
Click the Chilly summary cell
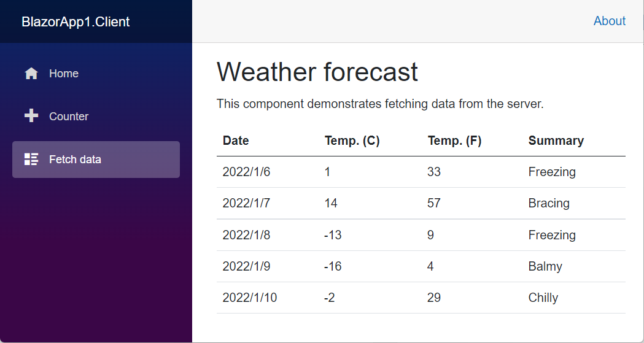[543, 298]
